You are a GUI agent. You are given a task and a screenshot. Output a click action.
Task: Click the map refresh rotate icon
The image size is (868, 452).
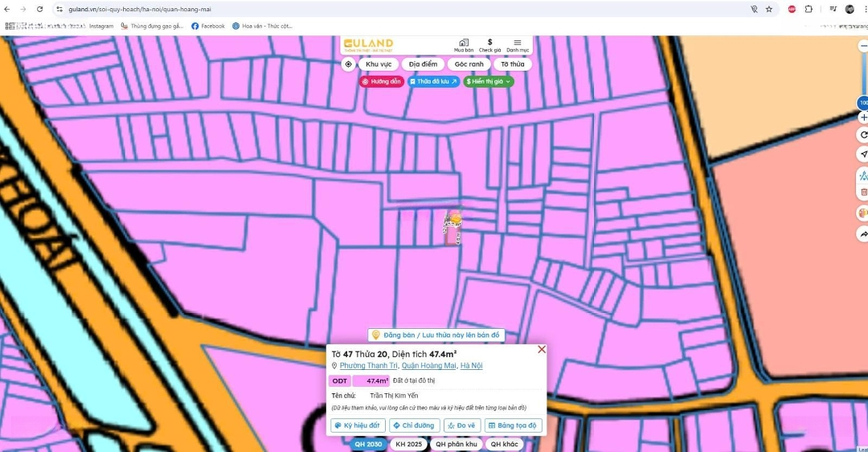(x=863, y=135)
